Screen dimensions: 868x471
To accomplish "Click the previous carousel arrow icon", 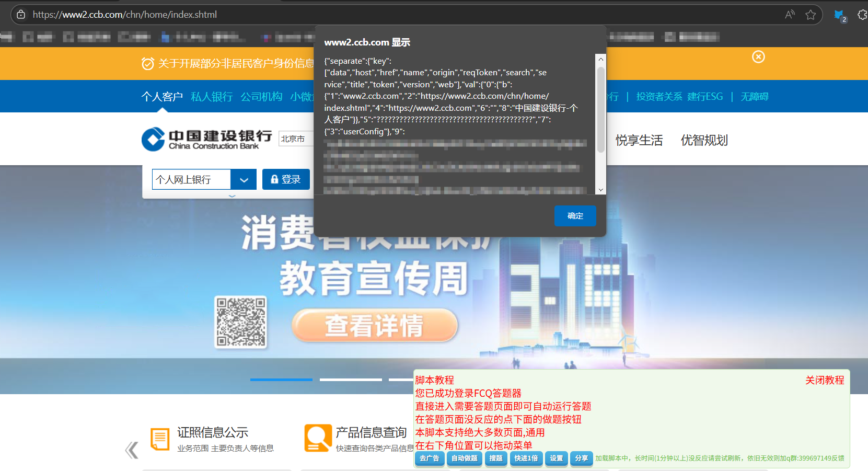I will pyautogui.click(x=132, y=450).
